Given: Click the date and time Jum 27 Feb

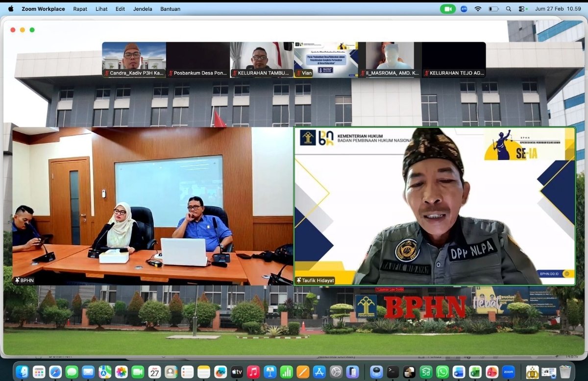Looking at the screenshot, I should tap(558, 9).
